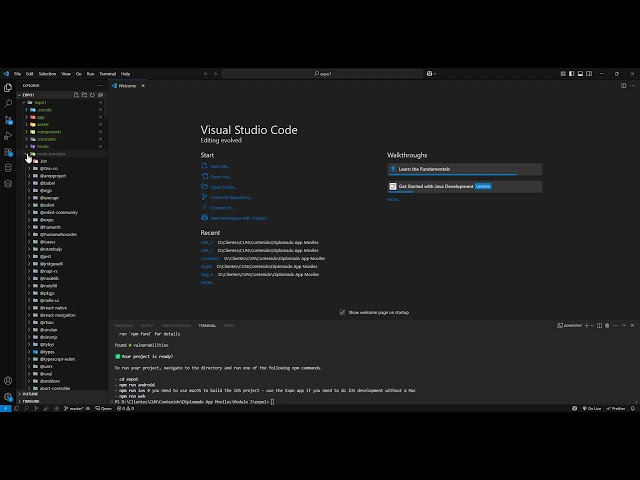This screenshot has height=480, width=640.
Task: Open Customize Layout icon in title bar
Action: click(563, 73)
